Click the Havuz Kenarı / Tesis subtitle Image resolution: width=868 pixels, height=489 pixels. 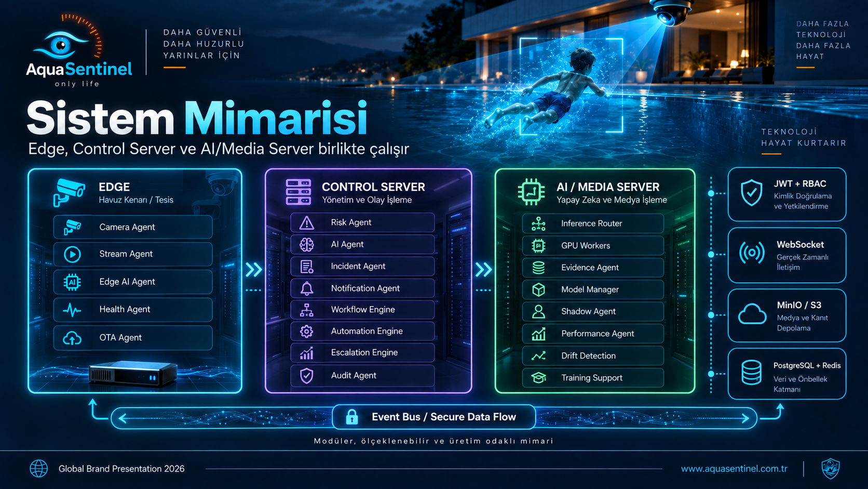click(x=136, y=200)
